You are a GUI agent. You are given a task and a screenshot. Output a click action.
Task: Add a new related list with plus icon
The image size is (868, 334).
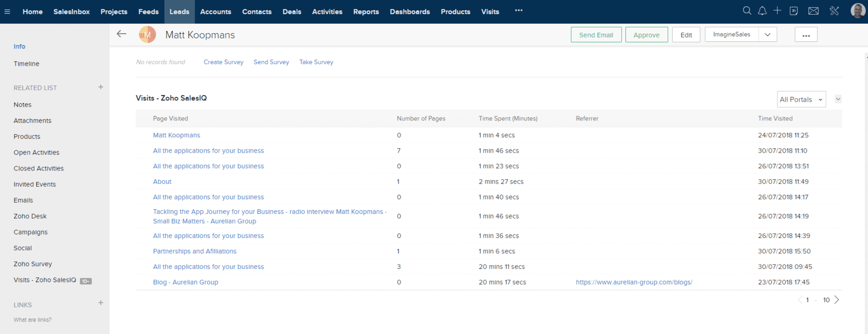click(100, 87)
